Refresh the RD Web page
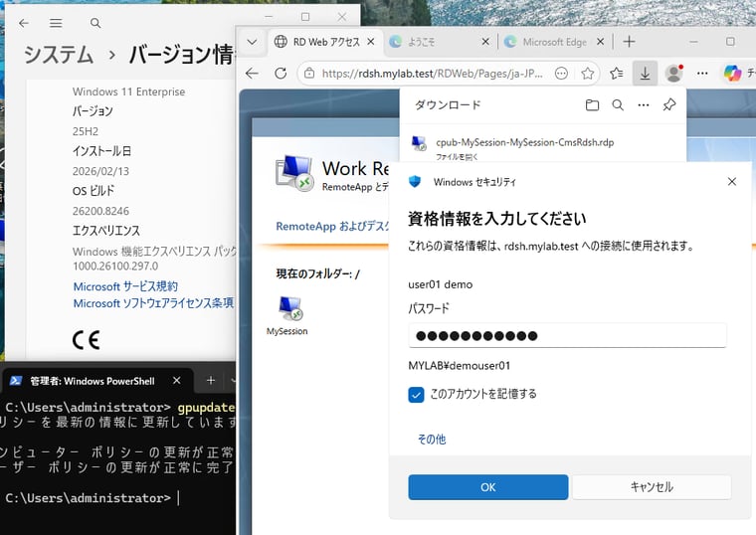756x535 pixels. tap(281, 74)
